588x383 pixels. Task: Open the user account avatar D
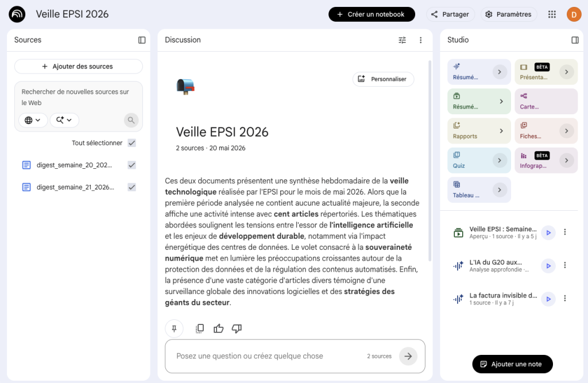point(574,14)
